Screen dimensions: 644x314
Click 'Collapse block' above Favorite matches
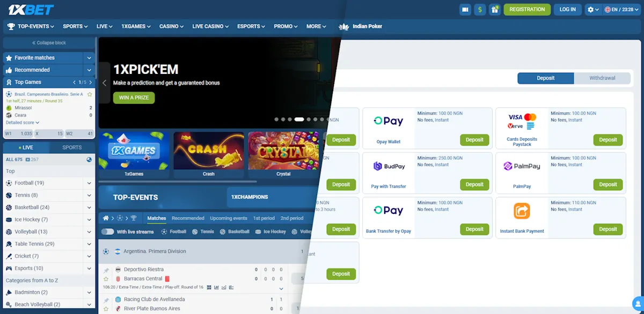pos(48,42)
